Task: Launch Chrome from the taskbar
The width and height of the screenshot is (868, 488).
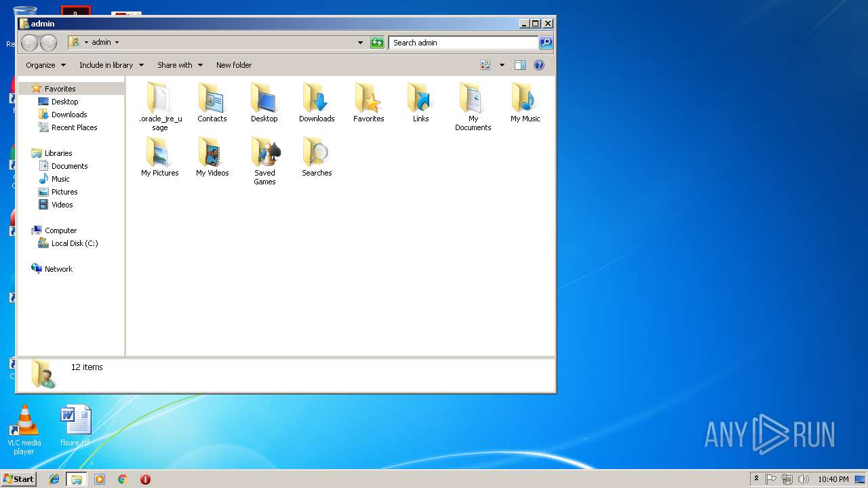Action: (x=122, y=479)
